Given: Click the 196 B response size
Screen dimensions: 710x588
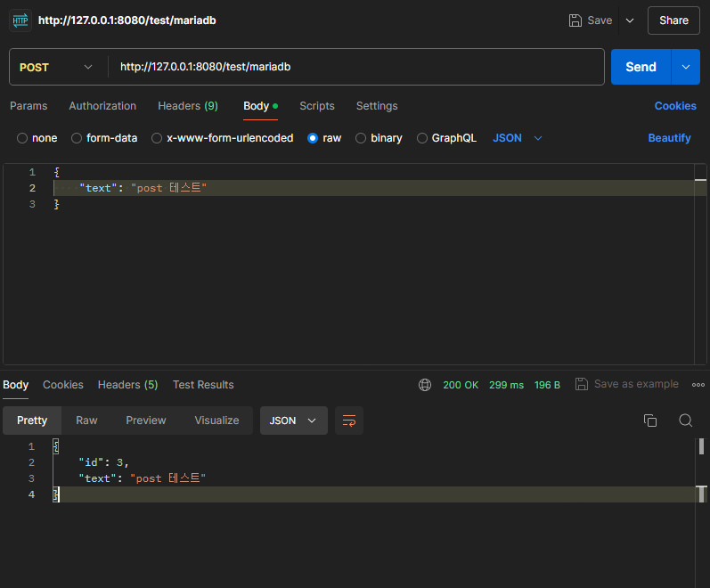Looking at the screenshot, I should (547, 385).
